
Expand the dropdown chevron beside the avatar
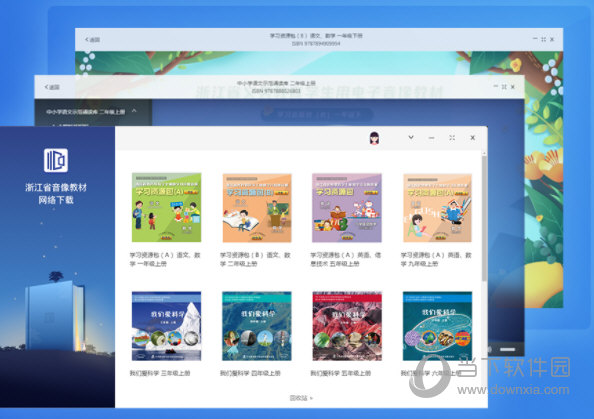click(411, 138)
